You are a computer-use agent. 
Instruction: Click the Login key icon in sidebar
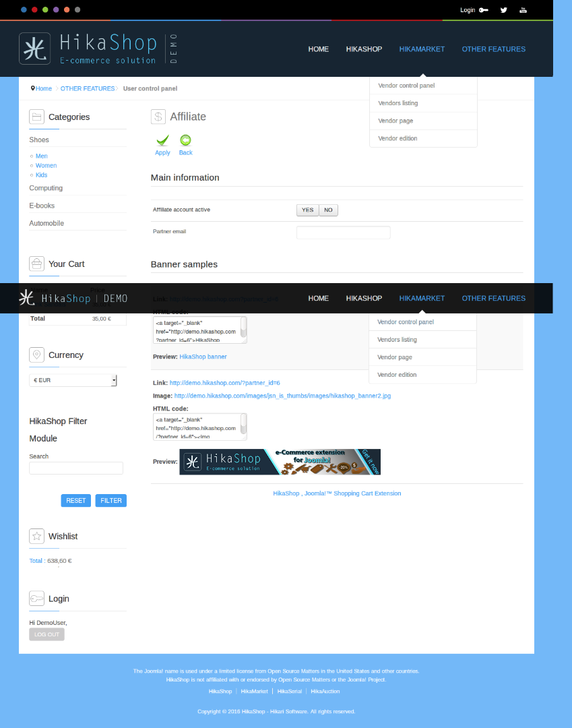point(36,599)
